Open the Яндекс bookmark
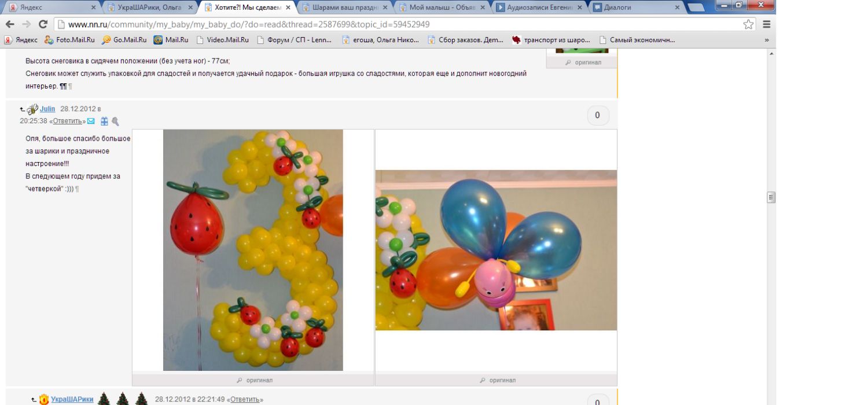This screenshot has height=405, width=868. pos(21,40)
